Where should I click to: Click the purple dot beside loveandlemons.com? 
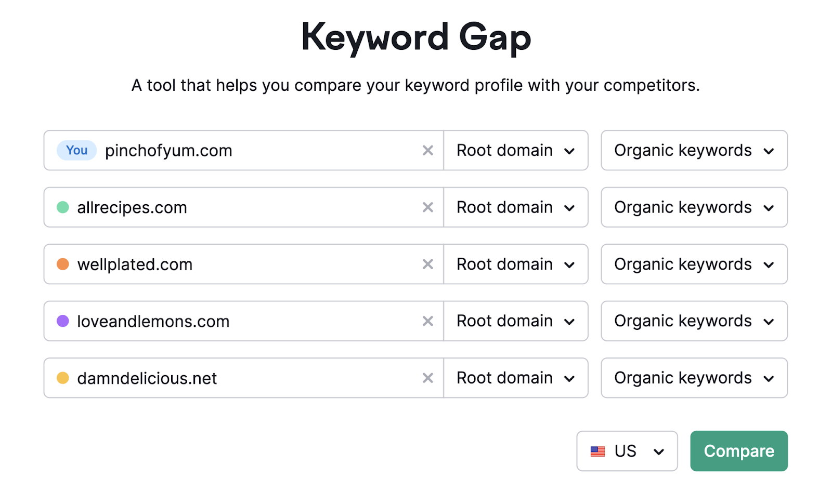63,321
